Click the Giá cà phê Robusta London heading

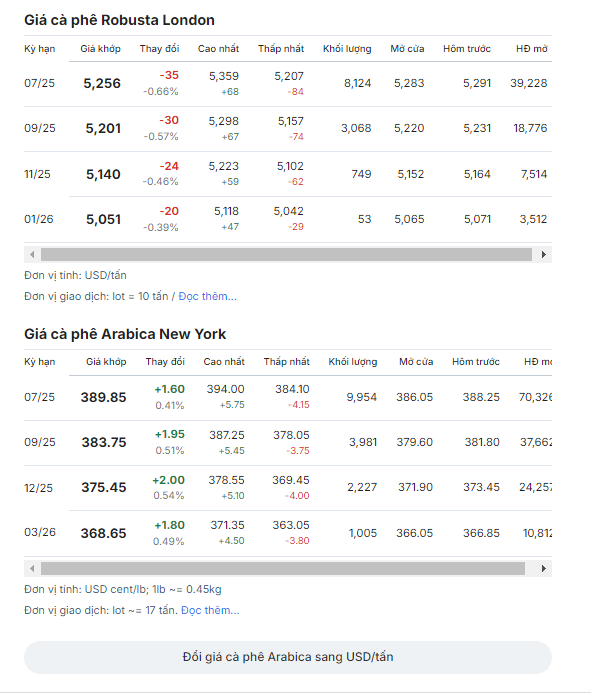[120, 20]
